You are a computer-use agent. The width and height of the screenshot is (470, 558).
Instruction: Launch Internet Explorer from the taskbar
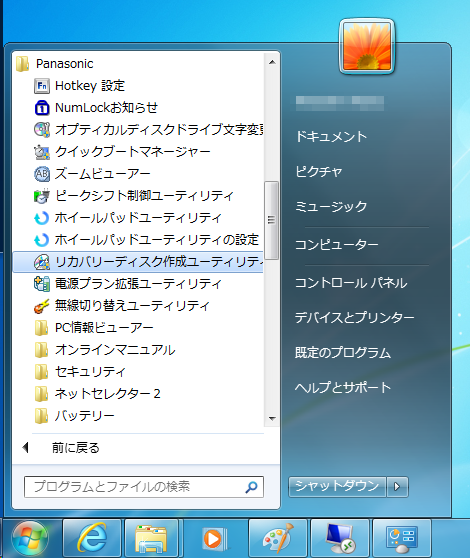coord(92,538)
